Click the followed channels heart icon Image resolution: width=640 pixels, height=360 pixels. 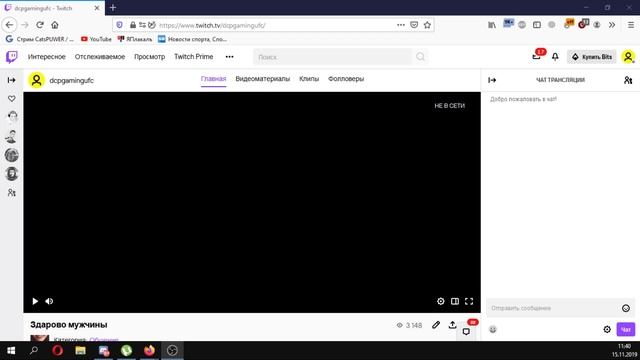point(11,98)
